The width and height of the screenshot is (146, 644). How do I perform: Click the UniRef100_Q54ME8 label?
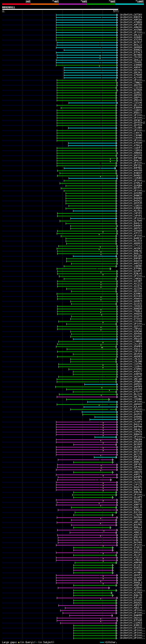[131, 347]
